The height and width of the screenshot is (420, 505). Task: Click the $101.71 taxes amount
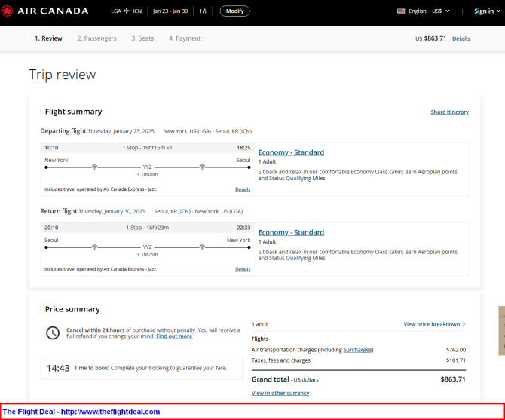click(x=456, y=360)
